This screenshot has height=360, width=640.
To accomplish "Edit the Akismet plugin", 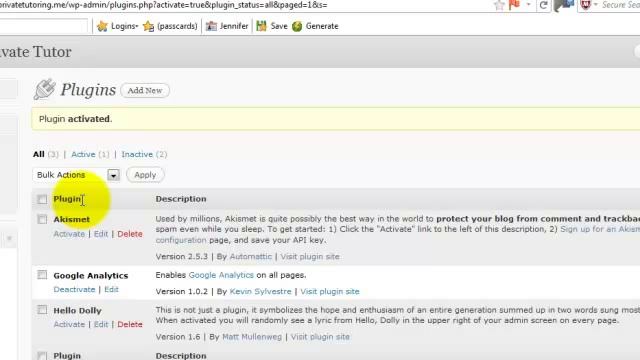I will coord(101,234).
